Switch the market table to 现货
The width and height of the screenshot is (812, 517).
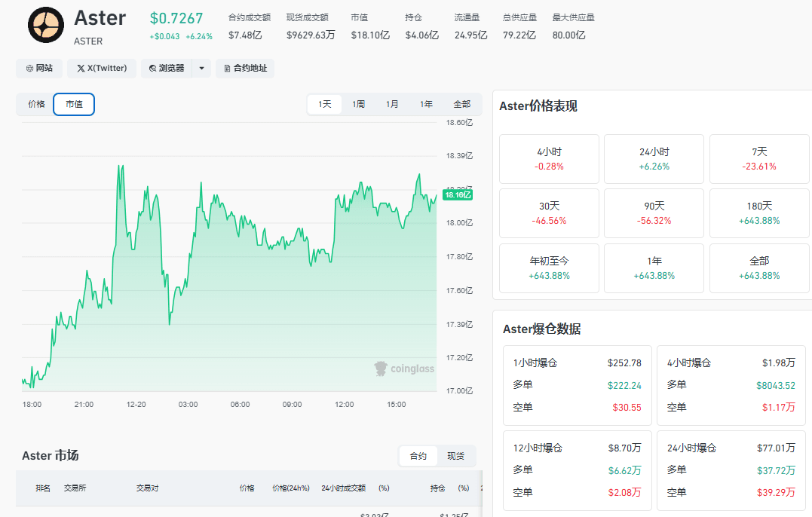pos(455,456)
